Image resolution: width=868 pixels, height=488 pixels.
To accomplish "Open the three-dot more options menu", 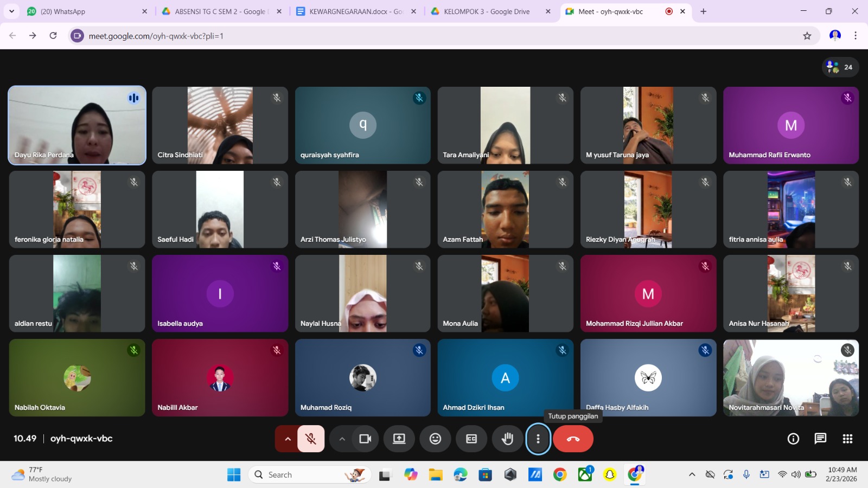I will click(538, 439).
